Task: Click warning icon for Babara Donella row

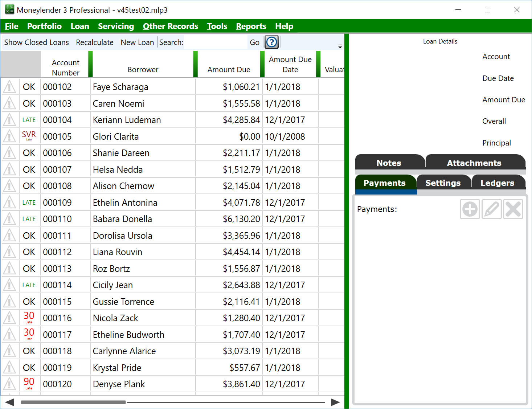Action: [9, 219]
